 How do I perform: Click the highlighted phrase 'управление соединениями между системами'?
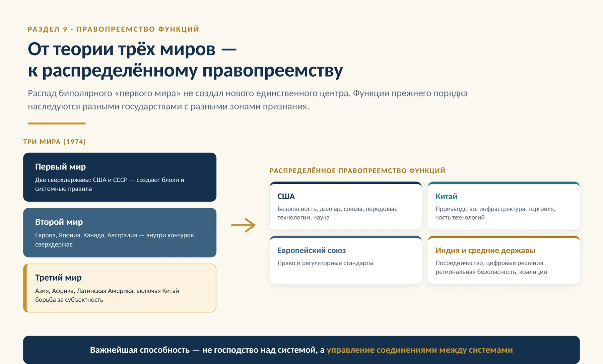[x=420, y=350]
